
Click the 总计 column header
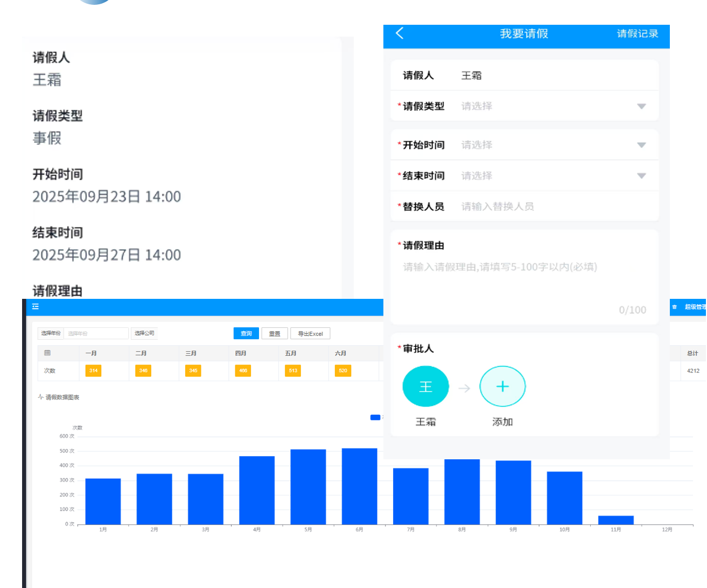(692, 353)
